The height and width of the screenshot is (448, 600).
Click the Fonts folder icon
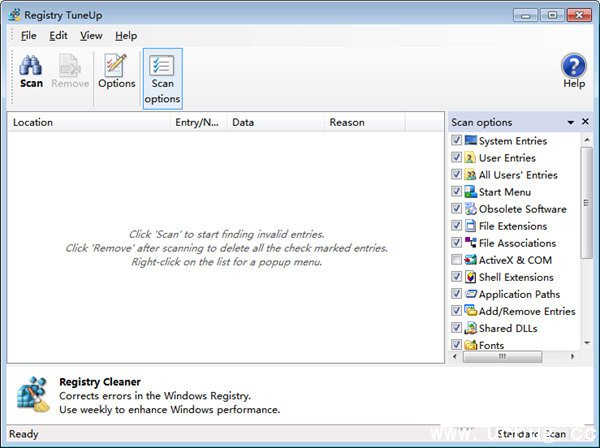[470, 345]
